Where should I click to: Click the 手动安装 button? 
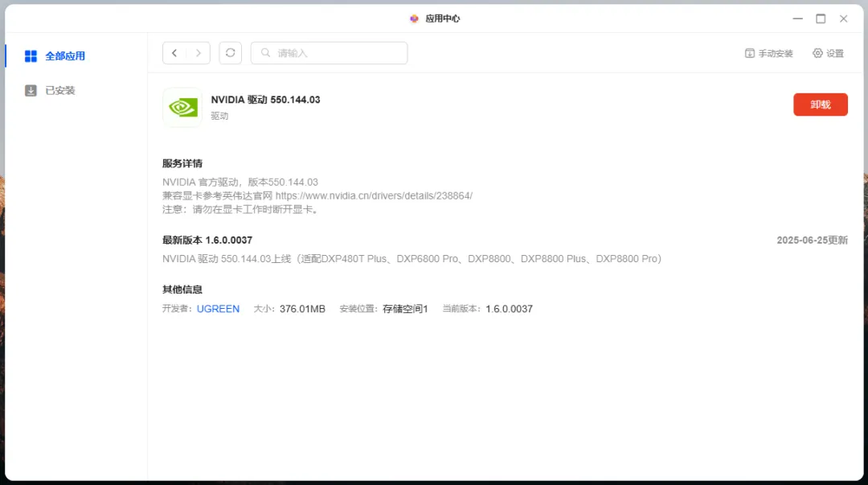pos(769,53)
